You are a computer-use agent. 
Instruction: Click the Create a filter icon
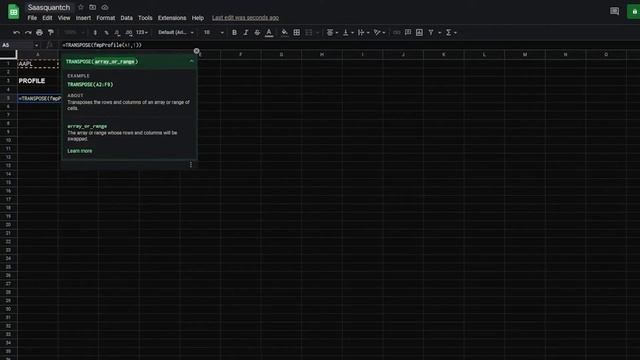coord(431,32)
